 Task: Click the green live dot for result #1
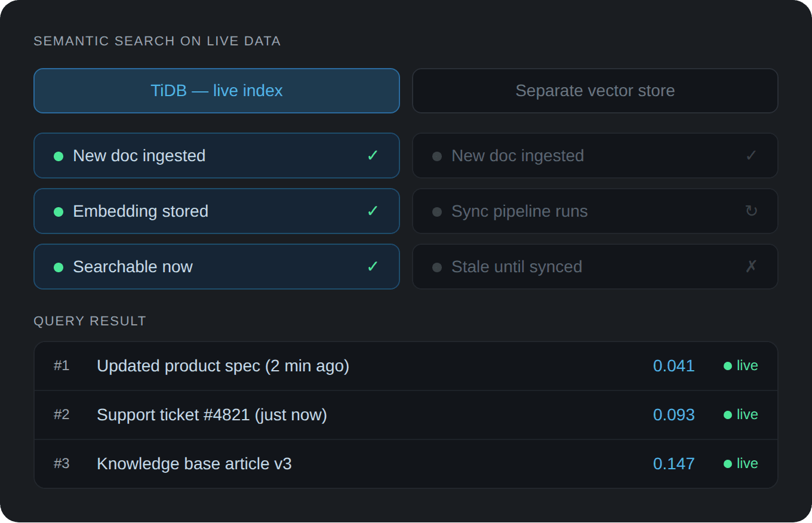click(x=728, y=366)
